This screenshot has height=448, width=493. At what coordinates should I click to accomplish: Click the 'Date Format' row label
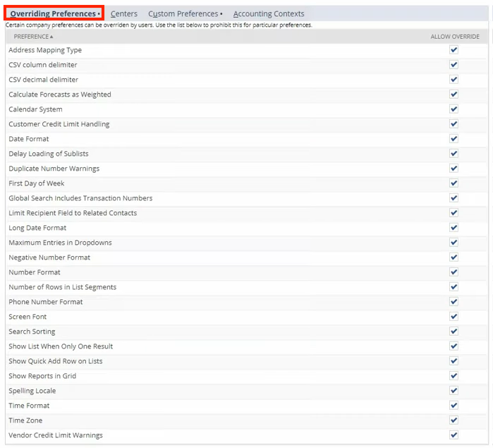pos(29,139)
